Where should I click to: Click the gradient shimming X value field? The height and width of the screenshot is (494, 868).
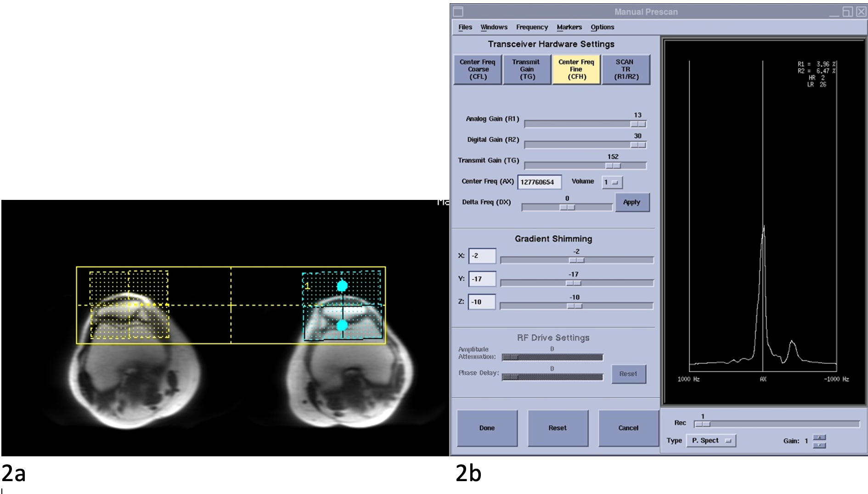(x=482, y=256)
